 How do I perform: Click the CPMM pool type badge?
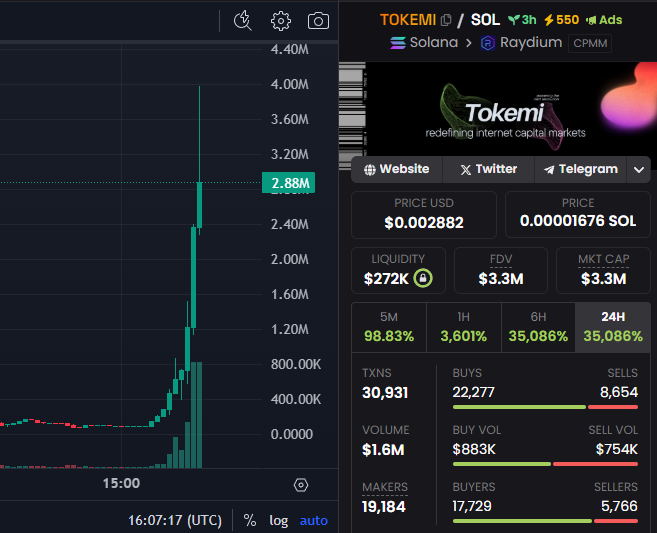pos(590,43)
